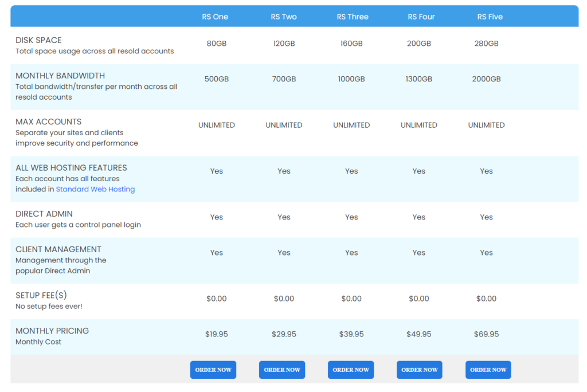Click the $49.95 monthly price
The image size is (587, 392).
[x=419, y=334]
